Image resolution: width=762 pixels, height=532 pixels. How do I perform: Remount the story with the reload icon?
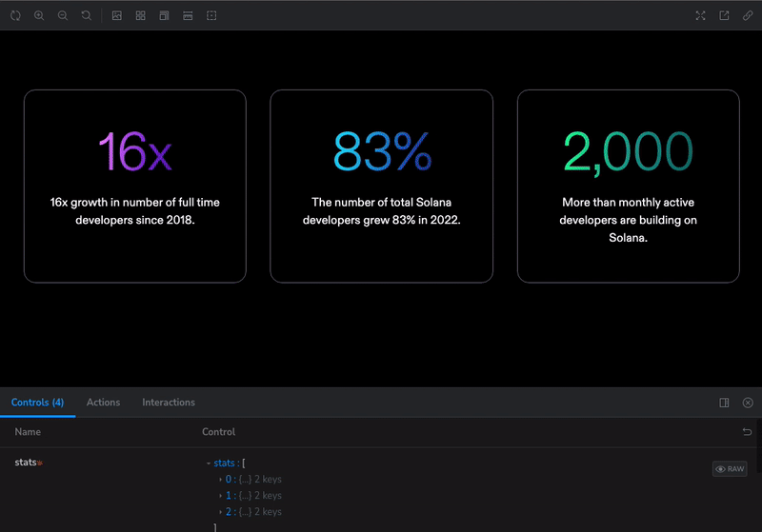pyautogui.click(x=15, y=15)
